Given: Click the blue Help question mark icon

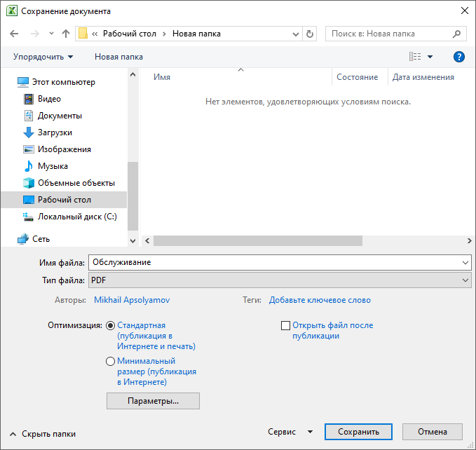Looking at the screenshot, I should coord(459,57).
